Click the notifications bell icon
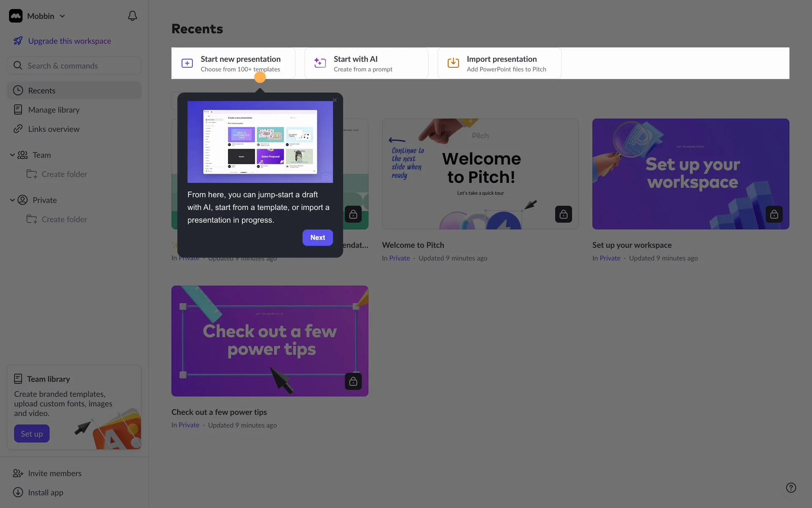This screenshot has height=508, width=812. [132, 16]
